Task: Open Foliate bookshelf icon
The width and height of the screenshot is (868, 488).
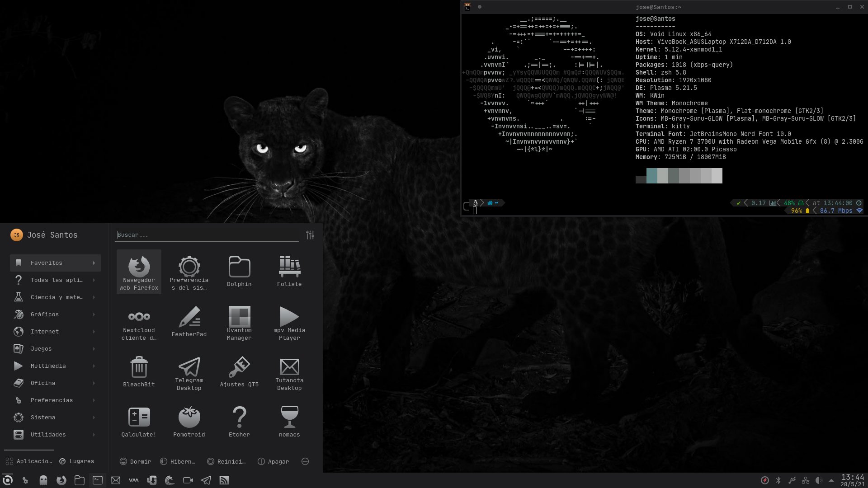Action: (289, 272)
